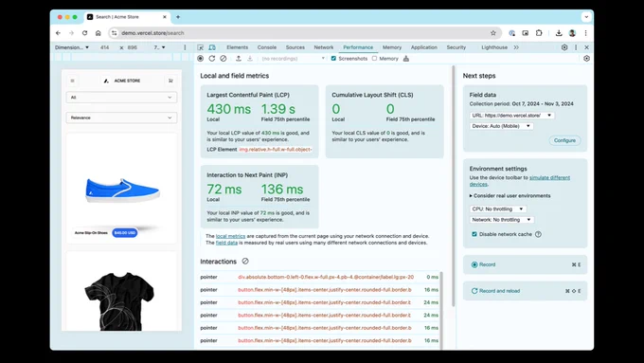Open DevTools settings gear icon
Image resolution: width=644 pixels, height=363 pixels.
(x=564, y=47)
